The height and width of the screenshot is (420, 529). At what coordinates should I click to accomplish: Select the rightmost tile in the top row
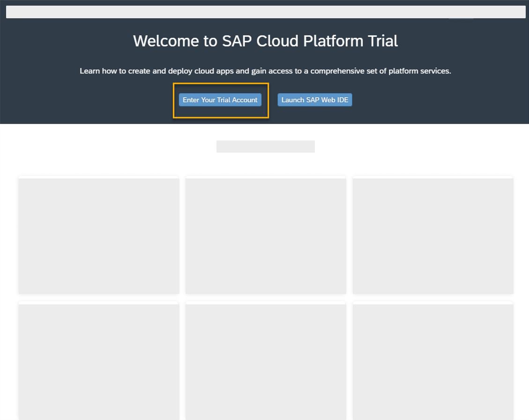tap(432, 235)
